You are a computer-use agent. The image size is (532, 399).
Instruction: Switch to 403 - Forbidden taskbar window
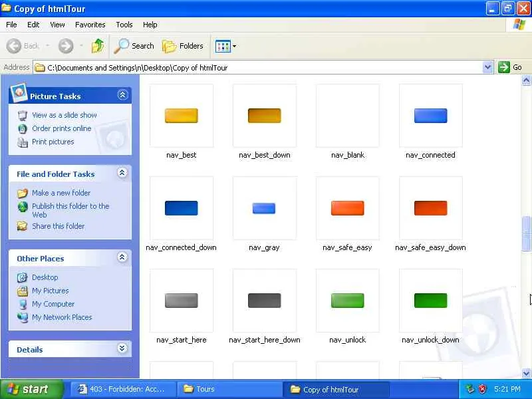point(124,389)
